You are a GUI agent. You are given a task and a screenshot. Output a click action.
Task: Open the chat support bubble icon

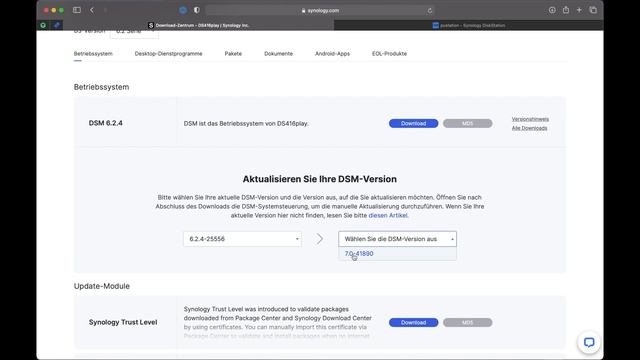[589, 342]
